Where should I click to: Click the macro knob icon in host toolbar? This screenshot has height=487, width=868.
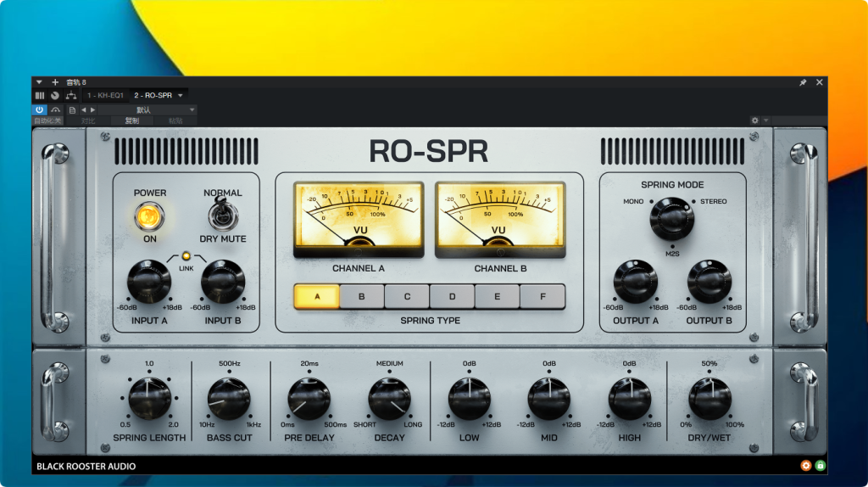55,95
